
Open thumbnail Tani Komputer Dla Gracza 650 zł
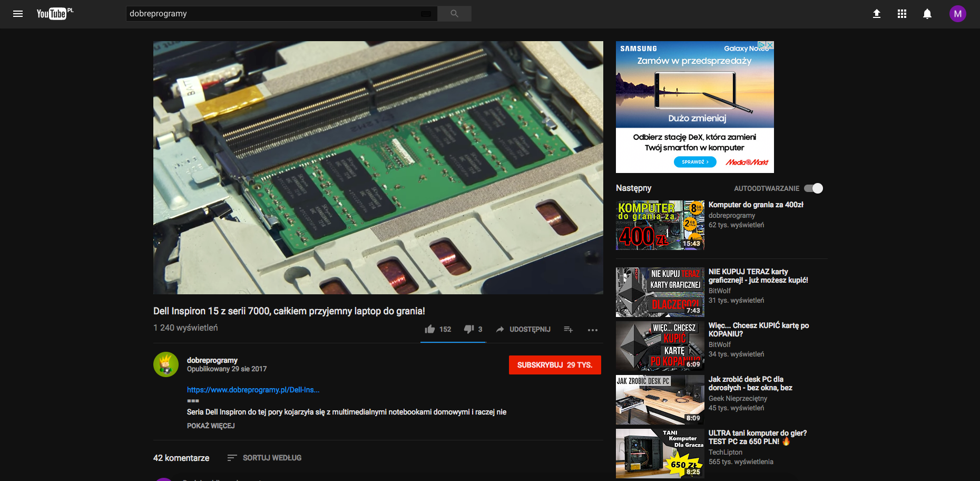click(x=660, y=454)
